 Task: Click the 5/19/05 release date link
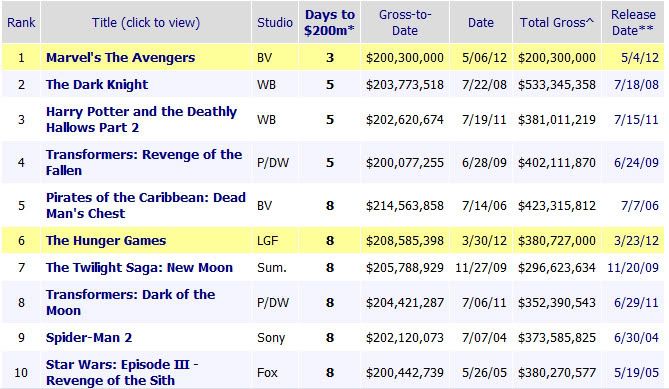coord(636,372)
